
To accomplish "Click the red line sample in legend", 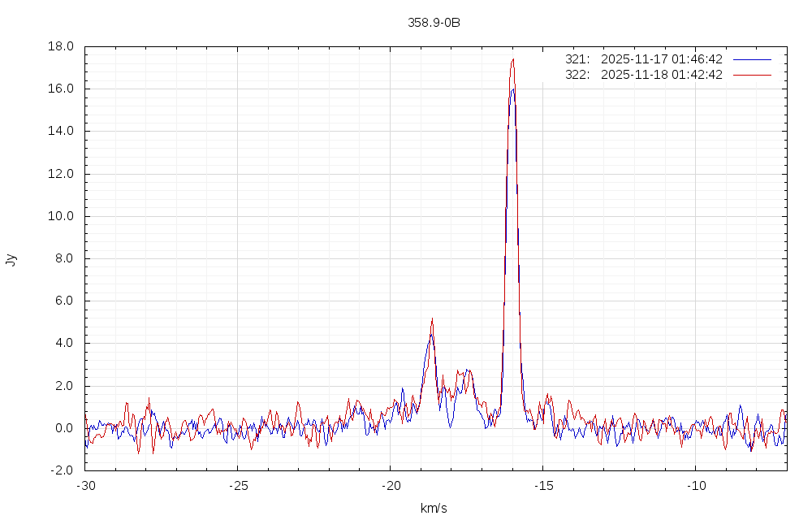I will (751, 75).
